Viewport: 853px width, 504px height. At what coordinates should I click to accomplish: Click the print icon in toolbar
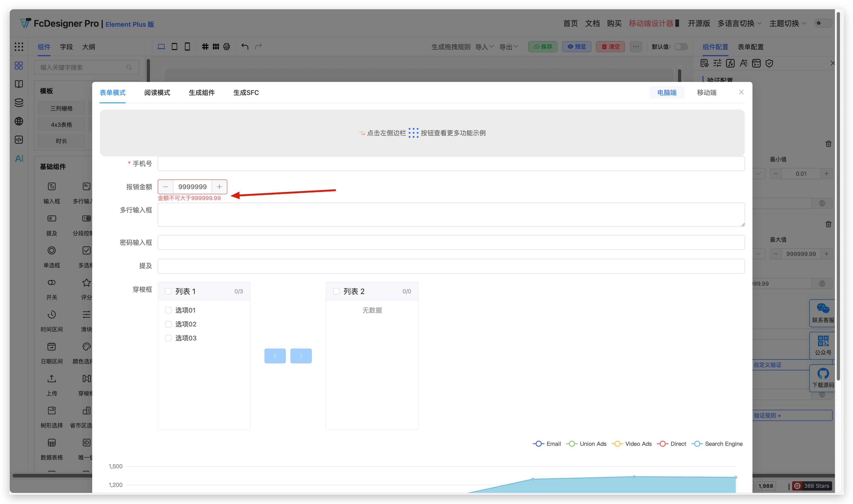(227, 47)
